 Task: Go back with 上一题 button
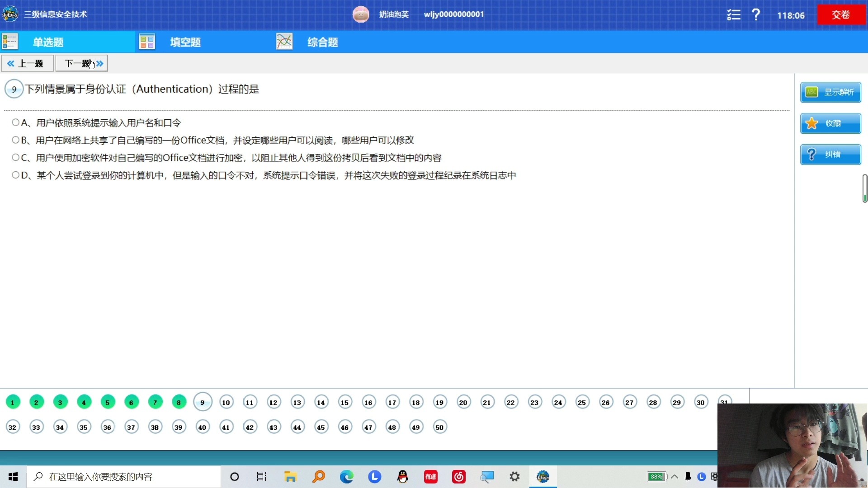pyautogui.click(x=27, y=63)
